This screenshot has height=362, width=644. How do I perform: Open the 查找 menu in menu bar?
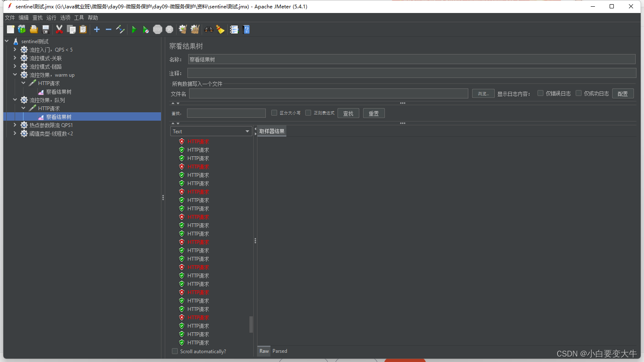37,18
